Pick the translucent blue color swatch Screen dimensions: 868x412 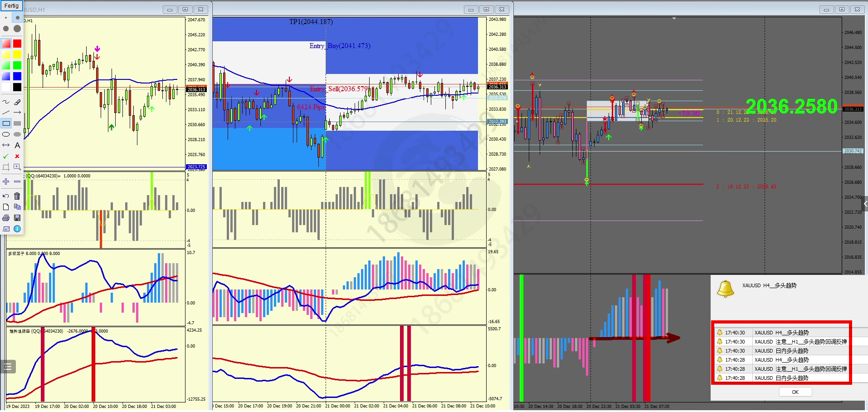click(x=6, y=76)
